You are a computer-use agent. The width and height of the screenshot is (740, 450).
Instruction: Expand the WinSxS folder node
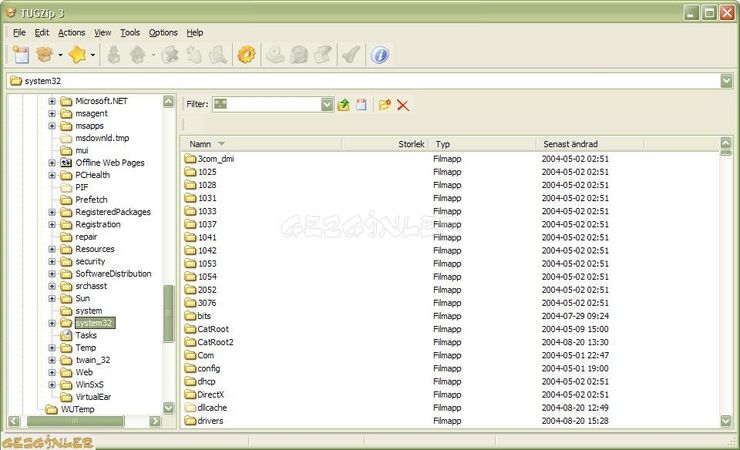[52, 384]
